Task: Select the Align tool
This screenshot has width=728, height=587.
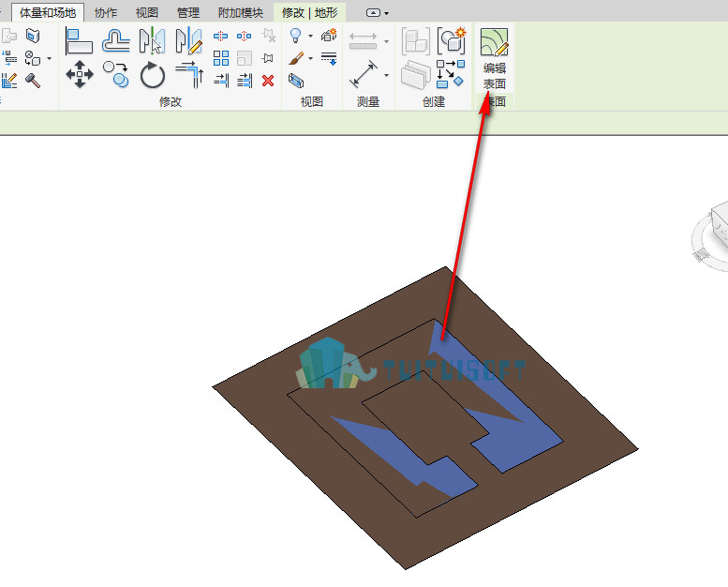Action: [79, 40]
